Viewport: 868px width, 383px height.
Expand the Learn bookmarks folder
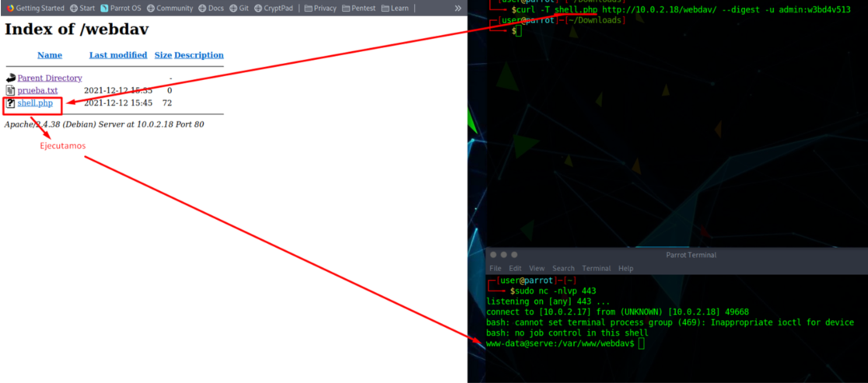(x=394, y=8)
